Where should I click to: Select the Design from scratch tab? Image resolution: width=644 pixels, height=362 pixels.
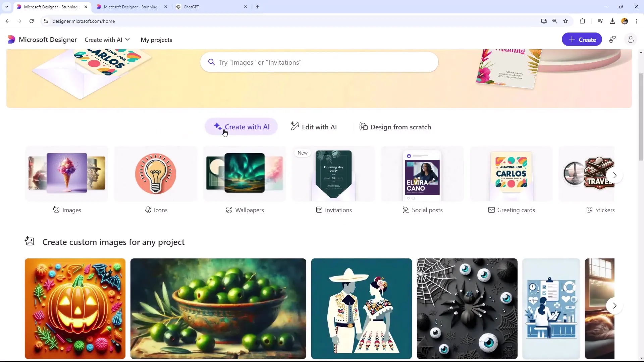(x=395, y=127)
